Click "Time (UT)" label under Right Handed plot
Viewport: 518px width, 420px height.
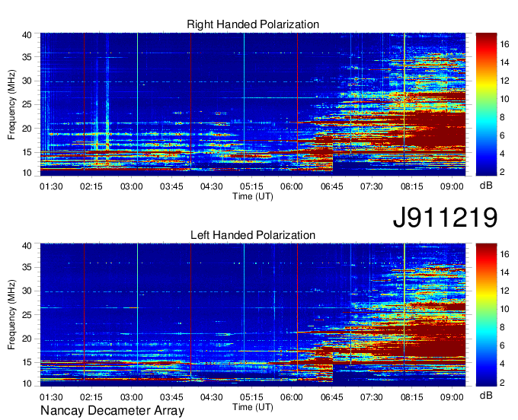pos(253,196)
